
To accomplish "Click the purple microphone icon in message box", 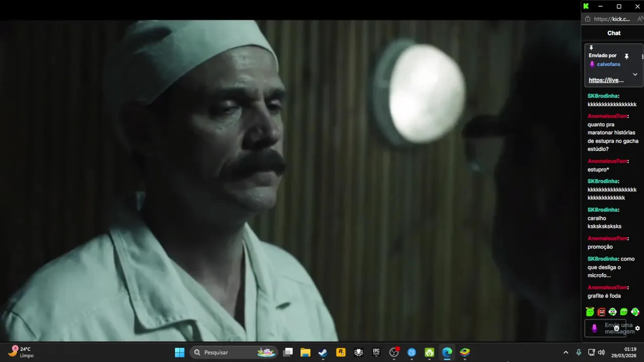I will (594, 328).
